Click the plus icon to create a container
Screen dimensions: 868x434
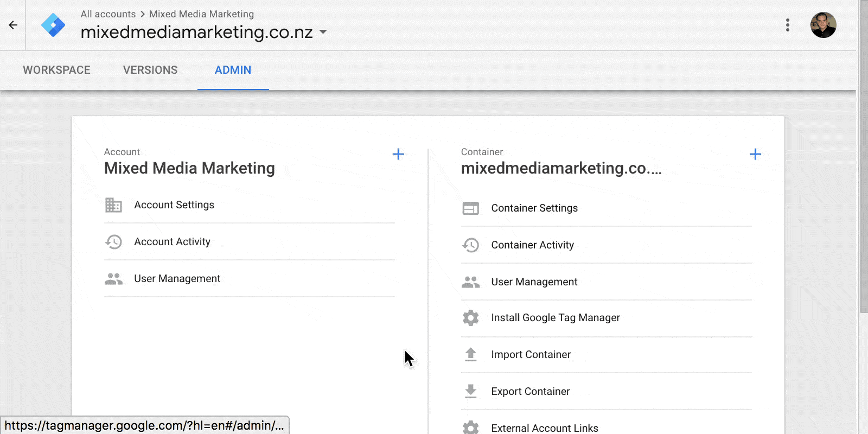pyautogui.click(x=755, y=154)
